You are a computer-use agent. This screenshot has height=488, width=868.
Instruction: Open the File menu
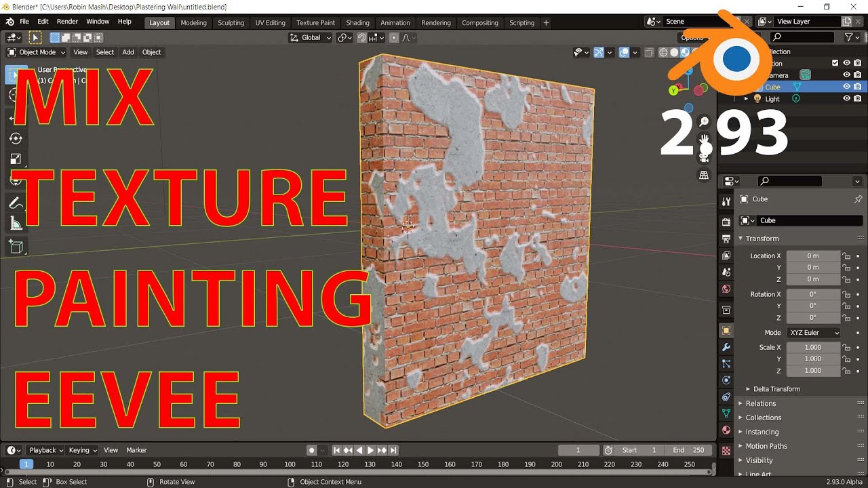tap(24, 22)
